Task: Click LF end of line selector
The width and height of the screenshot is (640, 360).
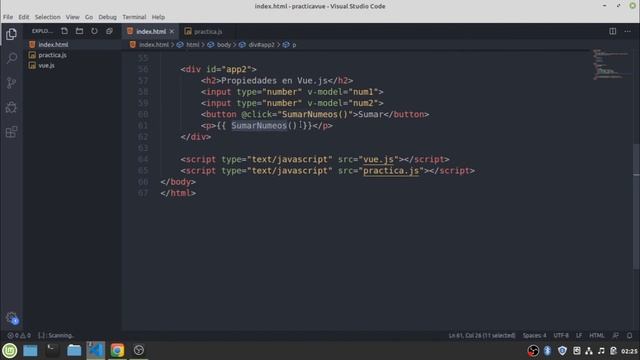Action: [x=579, y=336]
